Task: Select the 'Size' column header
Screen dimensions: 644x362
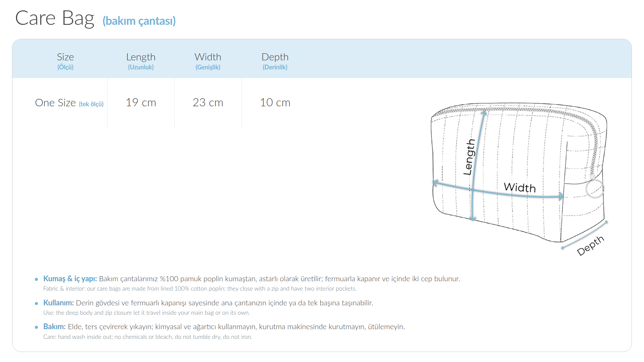Action: [65, 57]
